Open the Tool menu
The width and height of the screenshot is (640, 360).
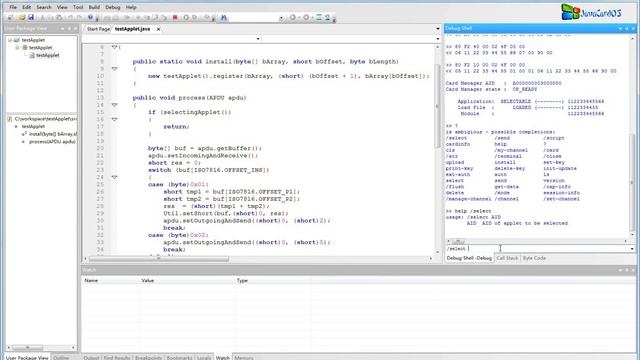tap(78, 7)
